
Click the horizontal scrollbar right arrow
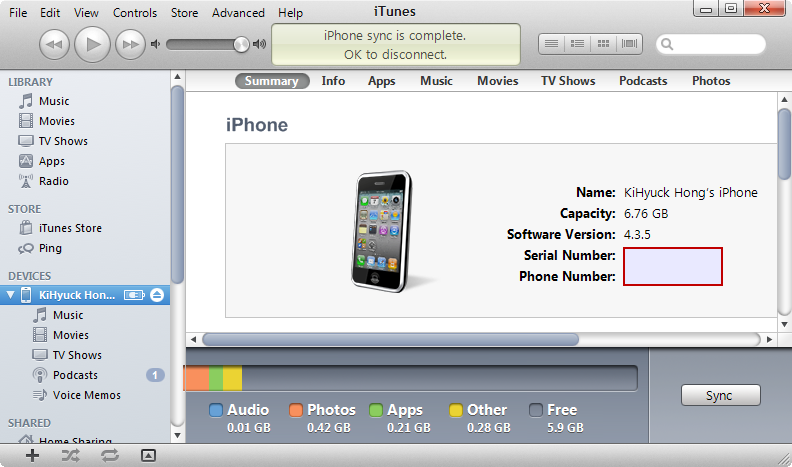769,340
